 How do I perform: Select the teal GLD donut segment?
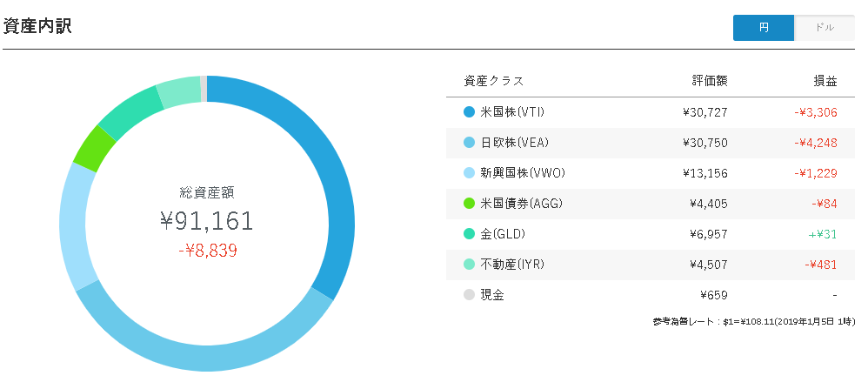coord(130,112)
